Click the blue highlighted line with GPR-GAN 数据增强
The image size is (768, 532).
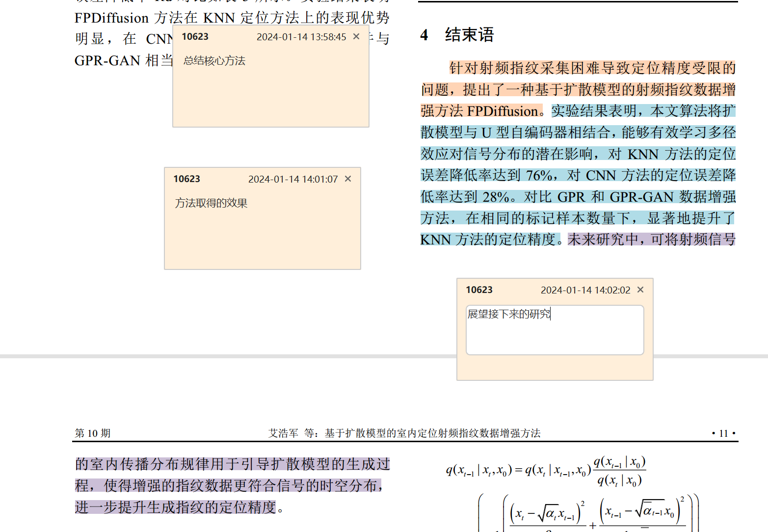(578, 197)
